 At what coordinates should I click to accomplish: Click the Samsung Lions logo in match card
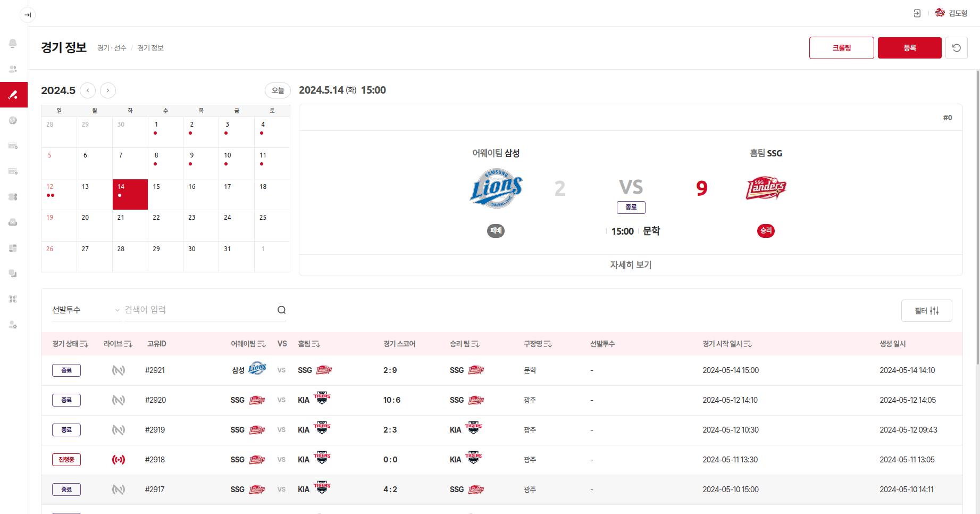click(496, 188)
